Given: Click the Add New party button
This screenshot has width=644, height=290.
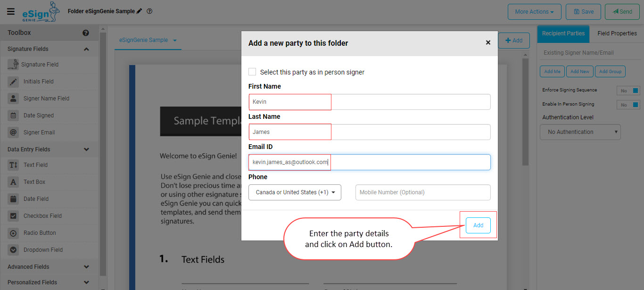Looking at the screenshot, I should pos(579,72).
